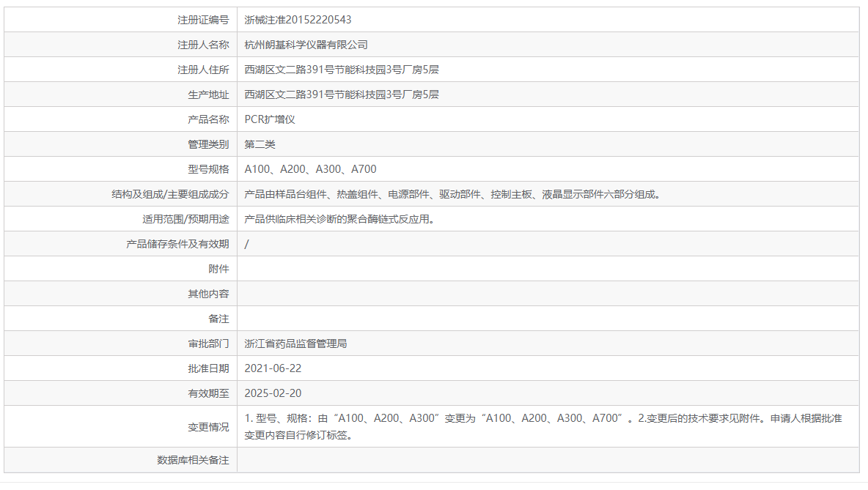Click the 注册证编号 row label
868x490 pixels.
213,20
